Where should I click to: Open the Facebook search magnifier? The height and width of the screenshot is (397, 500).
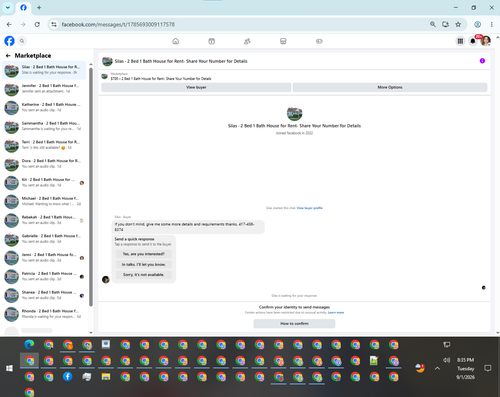[x=22, y=41]
